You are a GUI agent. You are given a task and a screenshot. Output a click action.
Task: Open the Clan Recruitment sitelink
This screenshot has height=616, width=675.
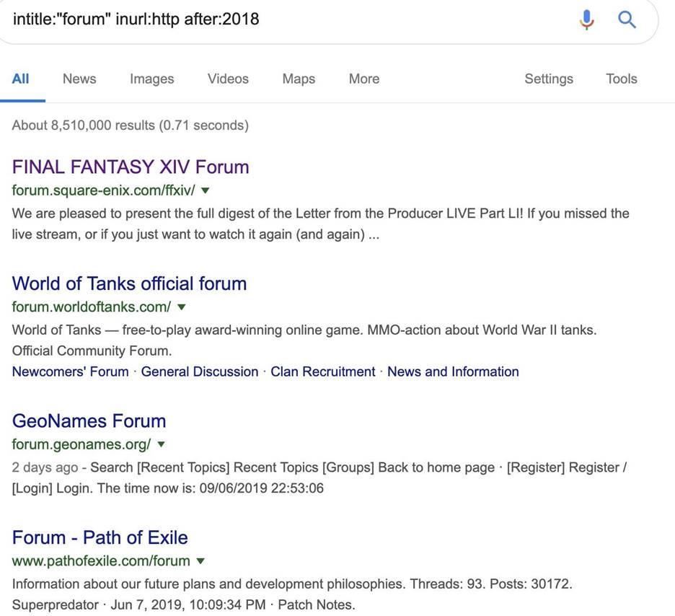click(322, 371)
